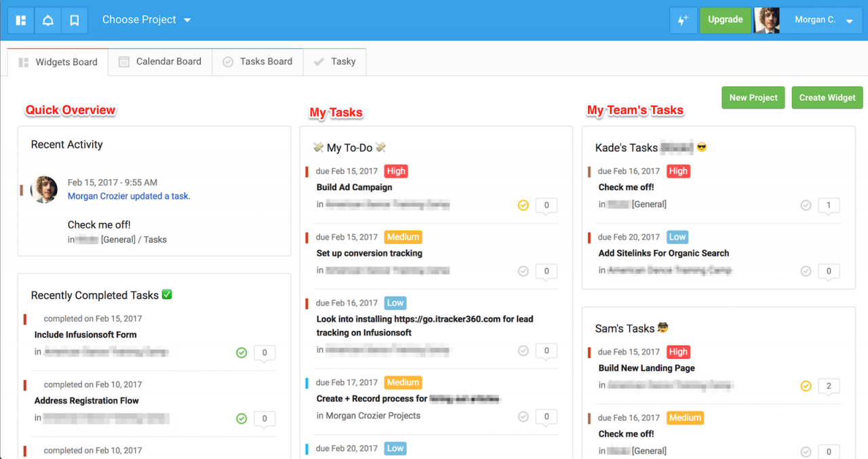Screen dimensions: 868x459
Task: Switch to the Calendar Board tab
Action: click(x=161, y=62)
